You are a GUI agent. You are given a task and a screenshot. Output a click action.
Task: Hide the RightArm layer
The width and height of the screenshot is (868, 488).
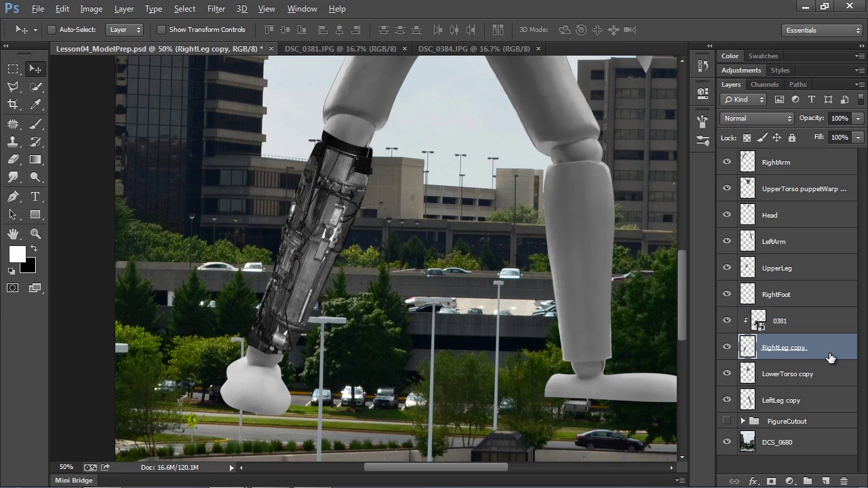(727, 162)
